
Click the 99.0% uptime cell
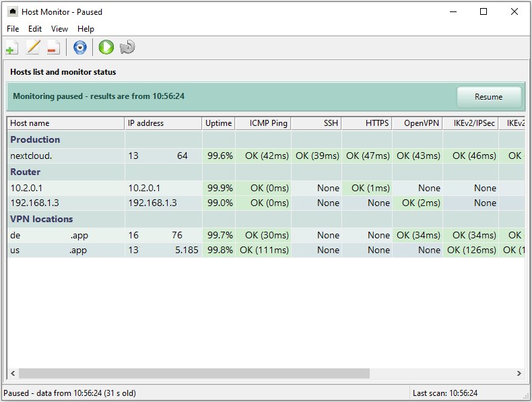click(x=219, y=203)
